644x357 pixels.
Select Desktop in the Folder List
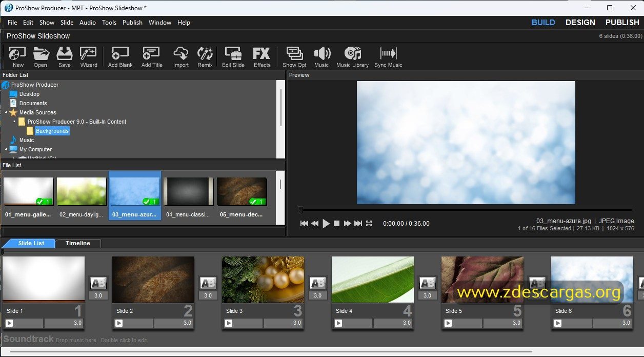(x=29, y=94)
